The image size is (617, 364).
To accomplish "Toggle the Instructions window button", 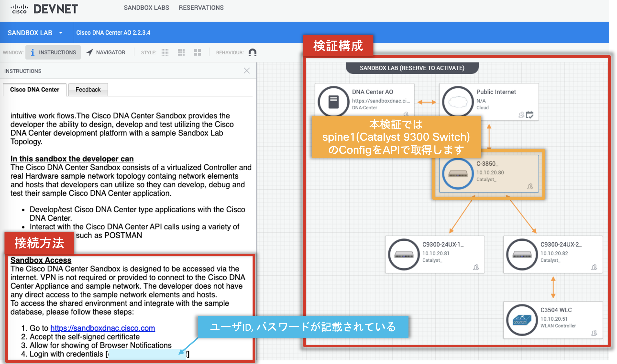I will [53, 52].
